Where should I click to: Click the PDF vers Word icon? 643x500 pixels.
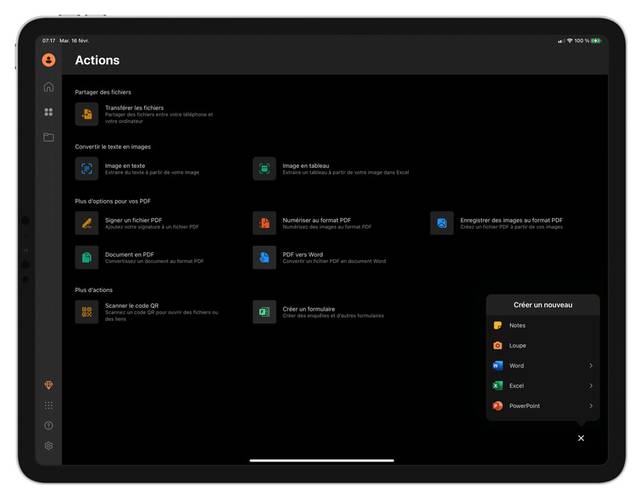tap(264, 257)
